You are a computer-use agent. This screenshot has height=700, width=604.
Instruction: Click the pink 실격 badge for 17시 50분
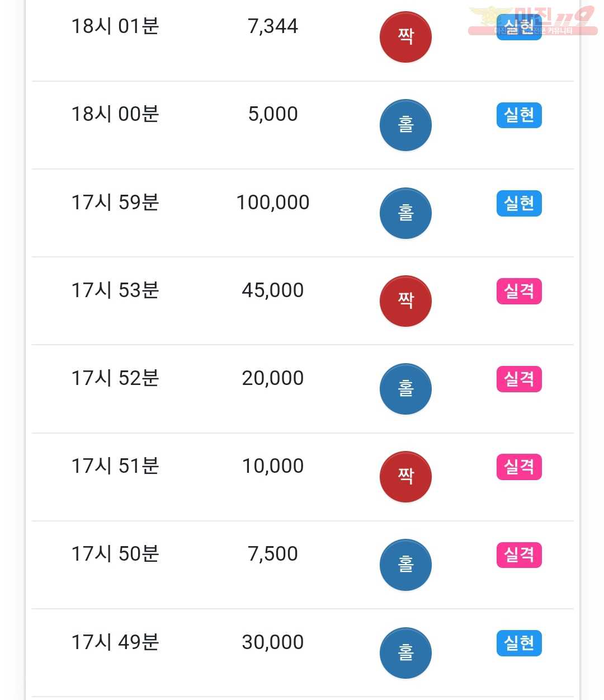pos(519,555)
